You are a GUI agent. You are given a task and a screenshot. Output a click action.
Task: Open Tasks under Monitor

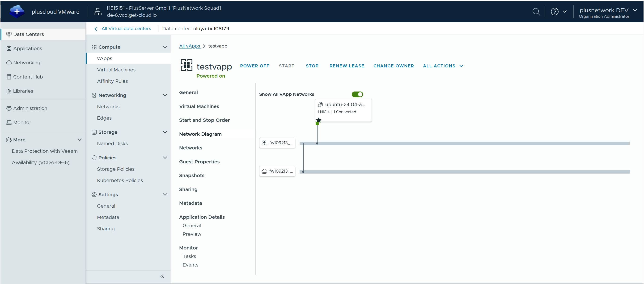(189, 257)
